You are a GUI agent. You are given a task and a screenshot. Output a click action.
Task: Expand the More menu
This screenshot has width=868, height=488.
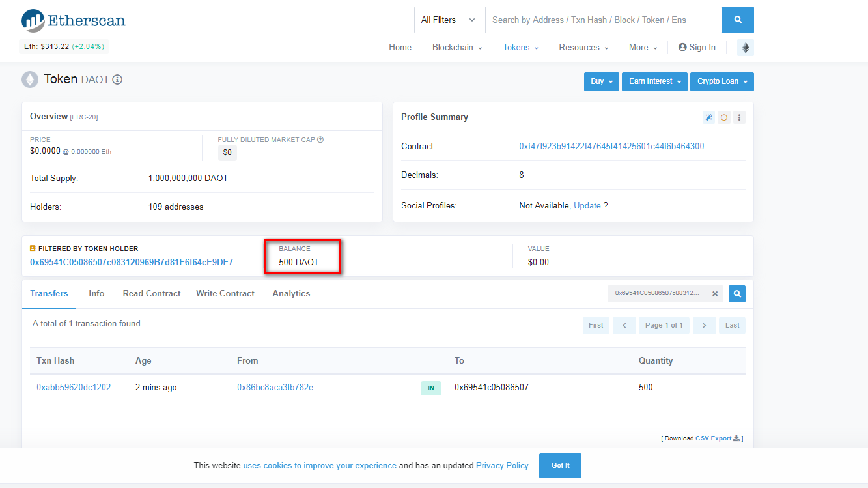click(643, 47)
